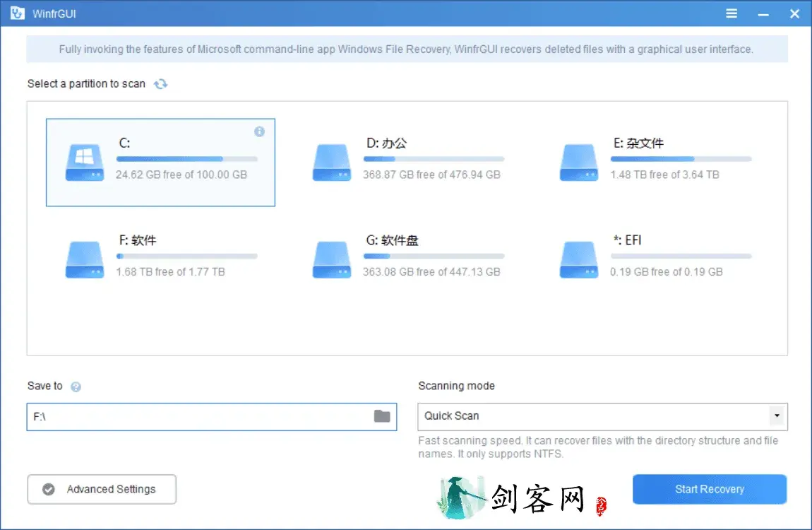
Task: Click "0.19 GB free of 0.19 GB" text
Action: tap(666, 271)
